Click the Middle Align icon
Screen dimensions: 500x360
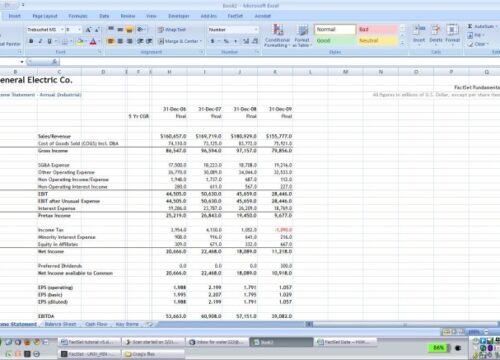coord(120,29)
